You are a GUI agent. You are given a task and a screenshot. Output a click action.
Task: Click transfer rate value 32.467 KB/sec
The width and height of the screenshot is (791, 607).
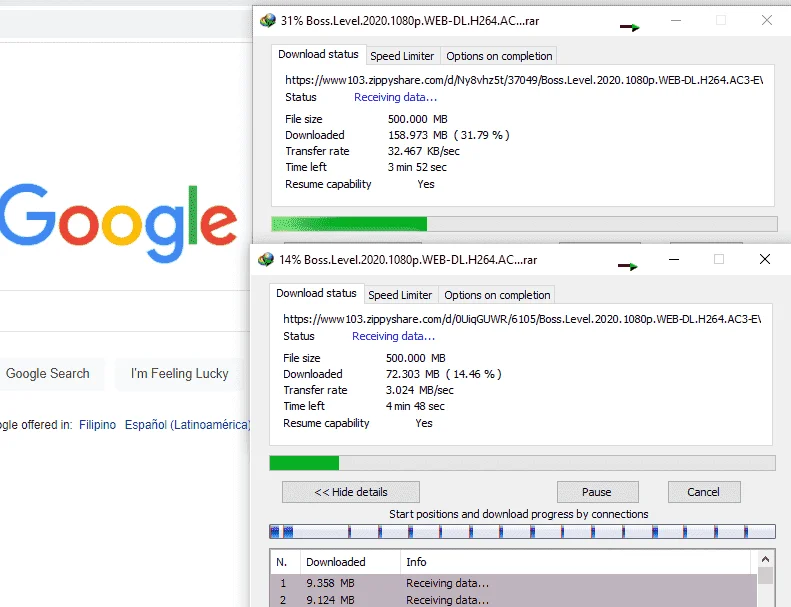click(x=424, y=151)
